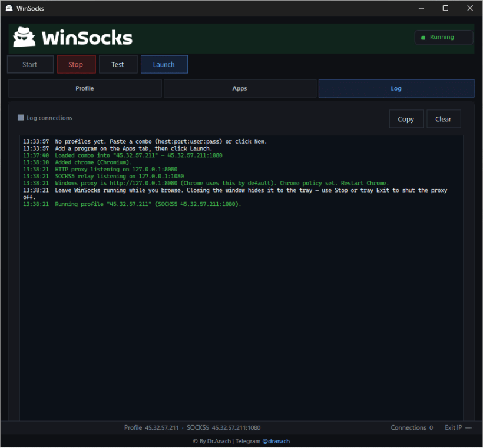Maximize the WinSocks window

(445, 8)
